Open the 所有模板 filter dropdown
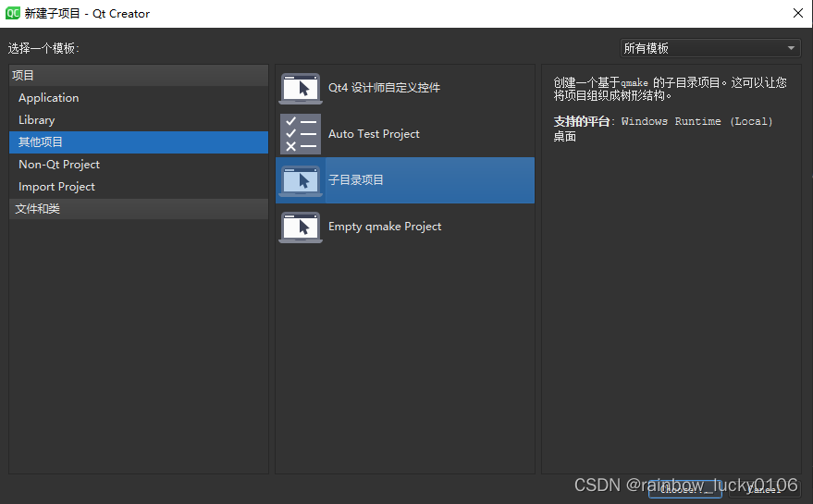This screenshot has height=504, width=813. click(x=710, y=48)
